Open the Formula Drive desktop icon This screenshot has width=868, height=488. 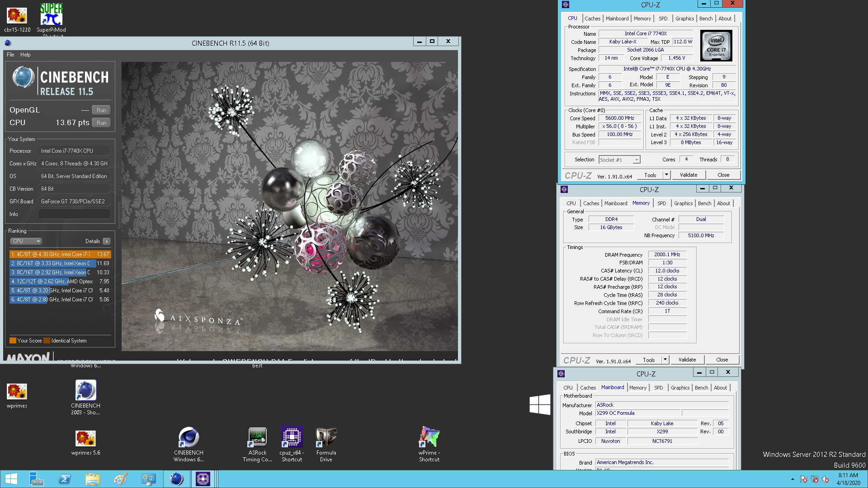click(326, 444)
